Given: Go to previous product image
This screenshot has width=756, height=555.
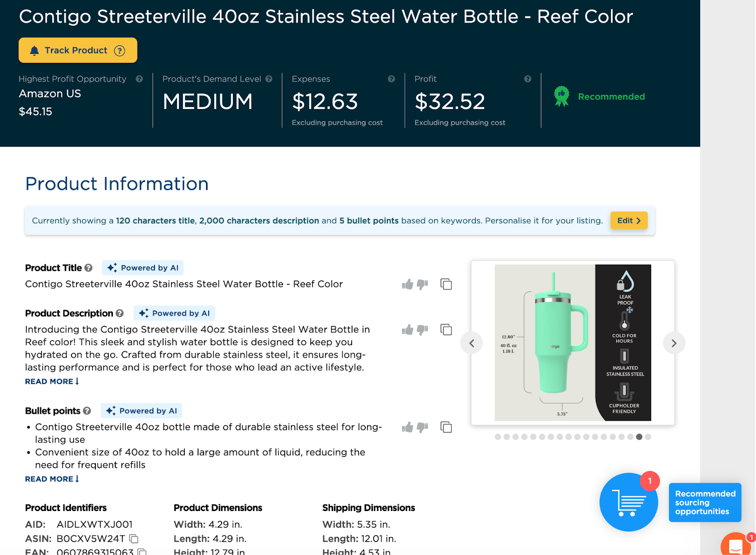Looking at the screenshot, I should coord(472,343).
